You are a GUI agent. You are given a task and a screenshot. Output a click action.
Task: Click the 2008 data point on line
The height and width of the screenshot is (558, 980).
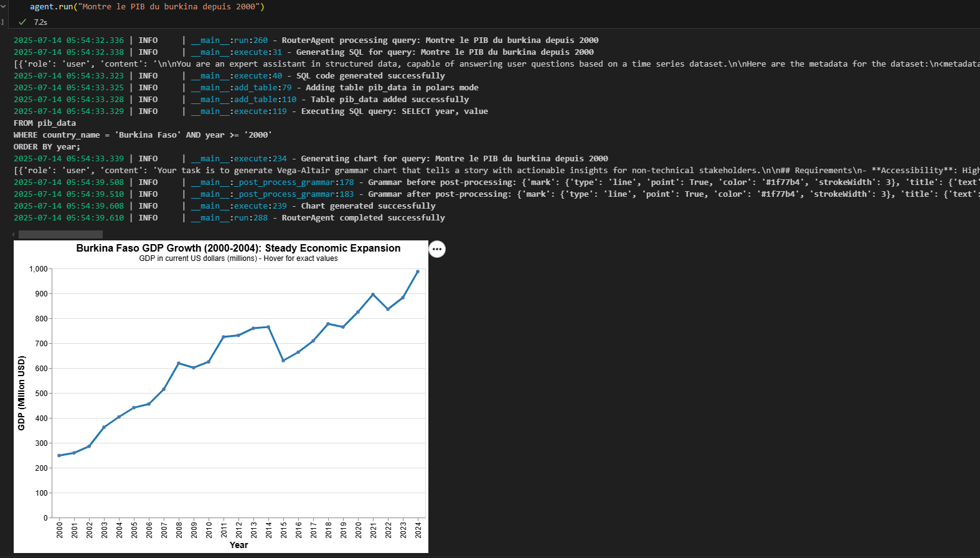pos(179,363)
